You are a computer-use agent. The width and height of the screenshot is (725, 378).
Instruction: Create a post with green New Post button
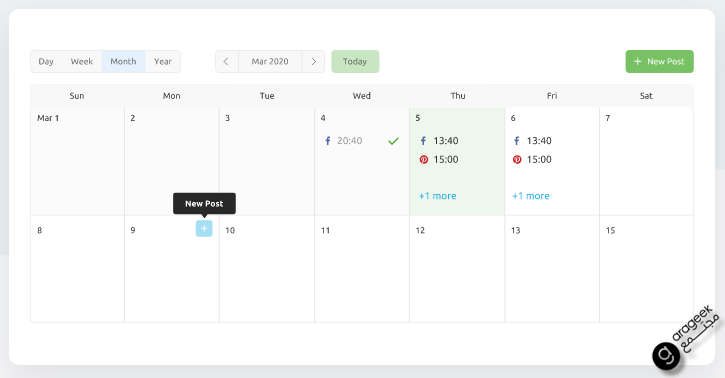[659, 61]
